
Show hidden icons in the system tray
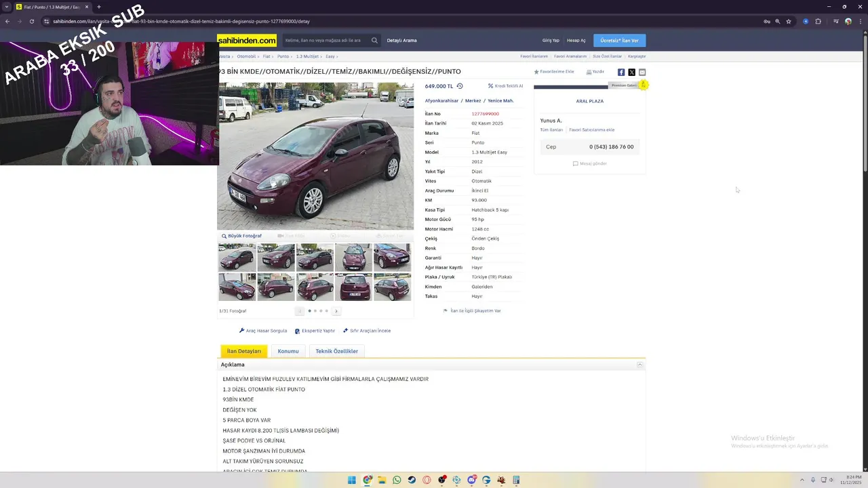(802, 480)
